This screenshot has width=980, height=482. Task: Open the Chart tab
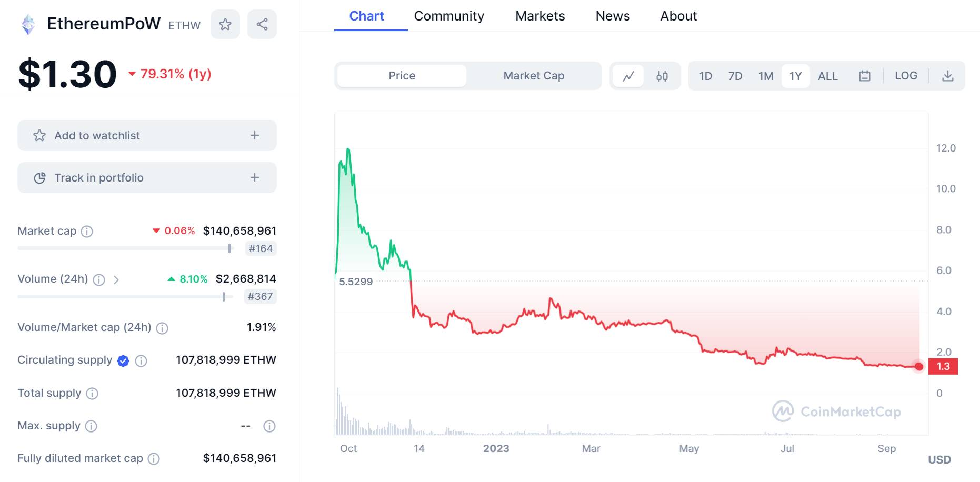click(367, 16)
